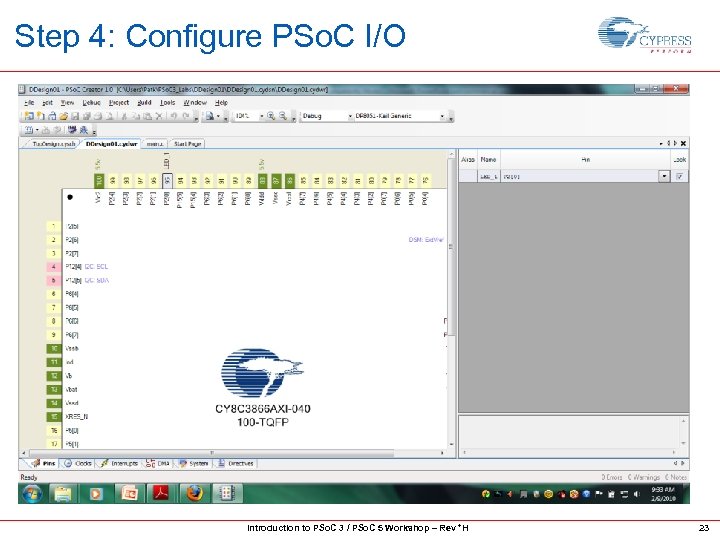Image resolution: width=720 pixels, height=540 pixels.
Task: Click PSoC Creator taskbar icon
Action: 226,494
